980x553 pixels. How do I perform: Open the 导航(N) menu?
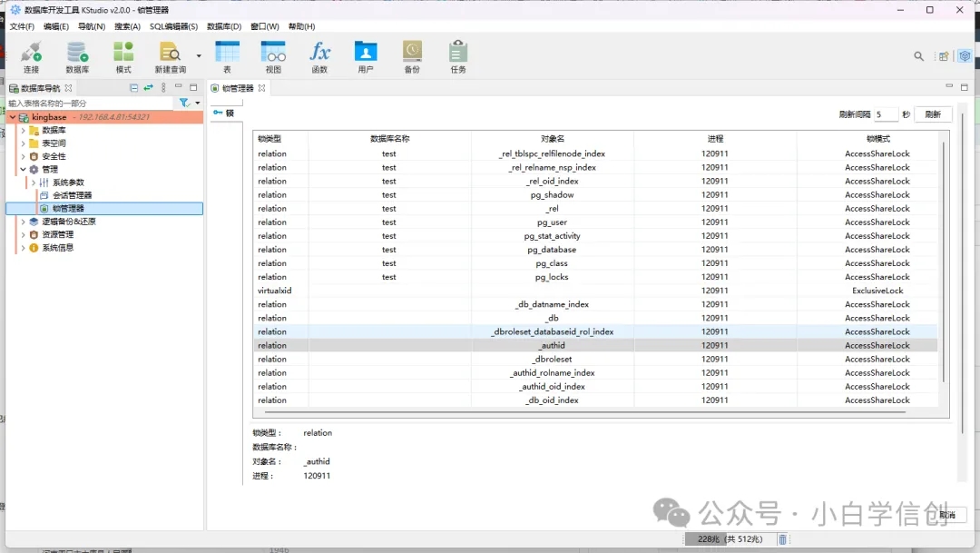[x=92, y=26]
